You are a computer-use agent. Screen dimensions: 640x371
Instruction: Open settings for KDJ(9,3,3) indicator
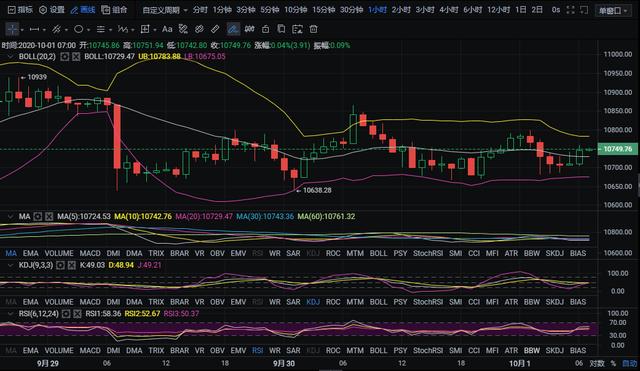[x=60, y=265]
